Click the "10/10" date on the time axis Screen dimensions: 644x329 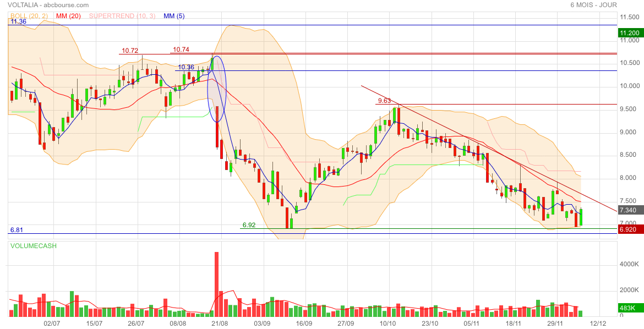[388, 323]
